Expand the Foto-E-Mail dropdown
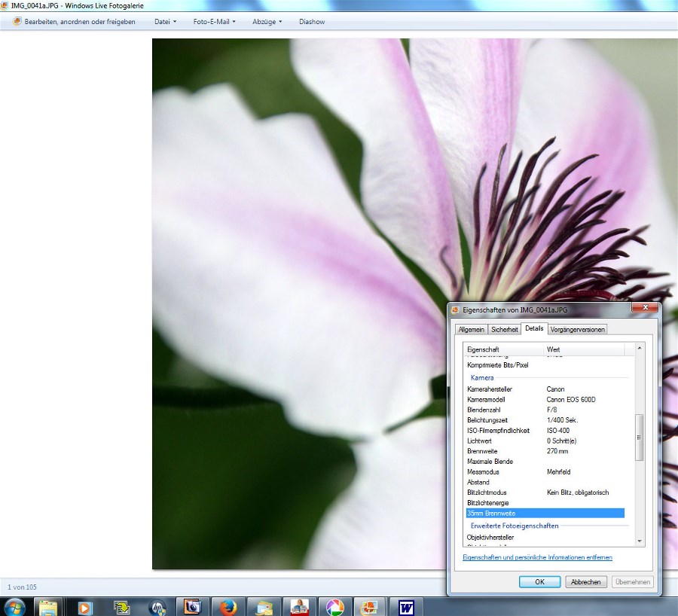 214,22
